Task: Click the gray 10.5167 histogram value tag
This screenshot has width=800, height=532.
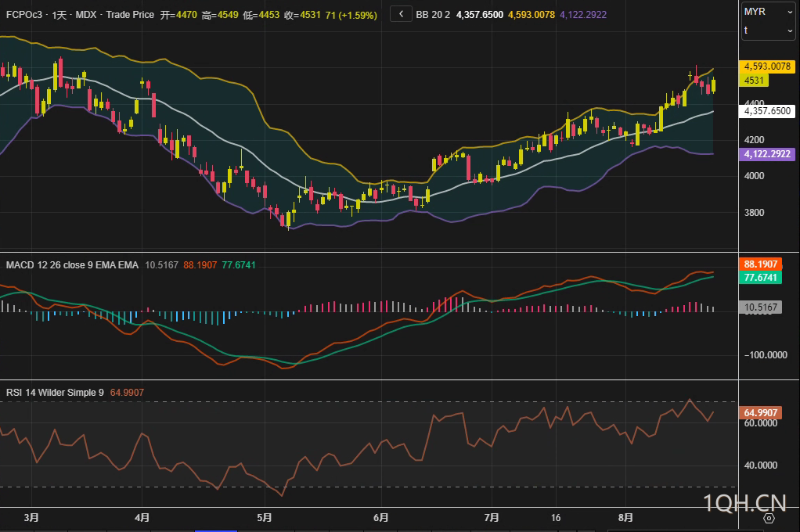Action: pyautogui.click(x=761, y=307)
